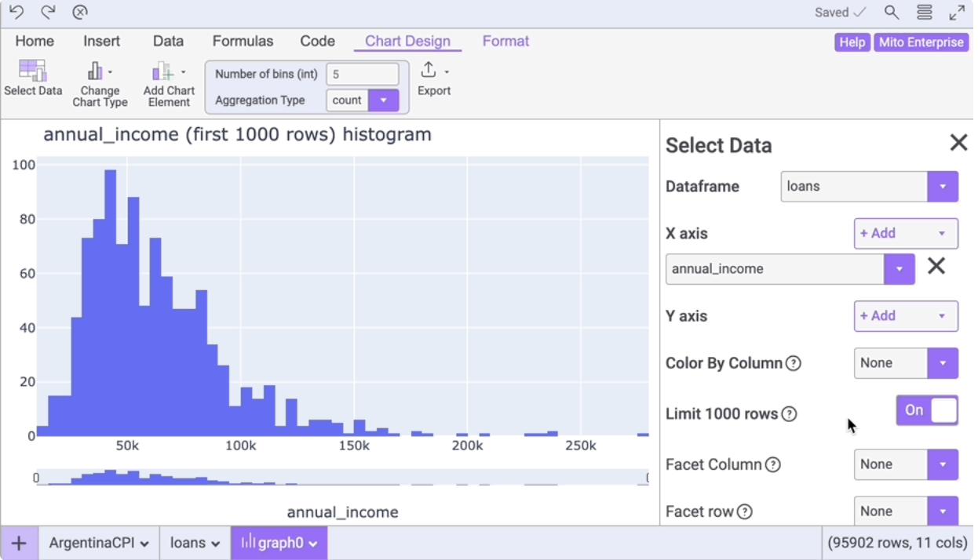Click the Mito Enterprise button
Image resolution: width=978 pixels, height=560 pixels.
(x=921, y=43)
